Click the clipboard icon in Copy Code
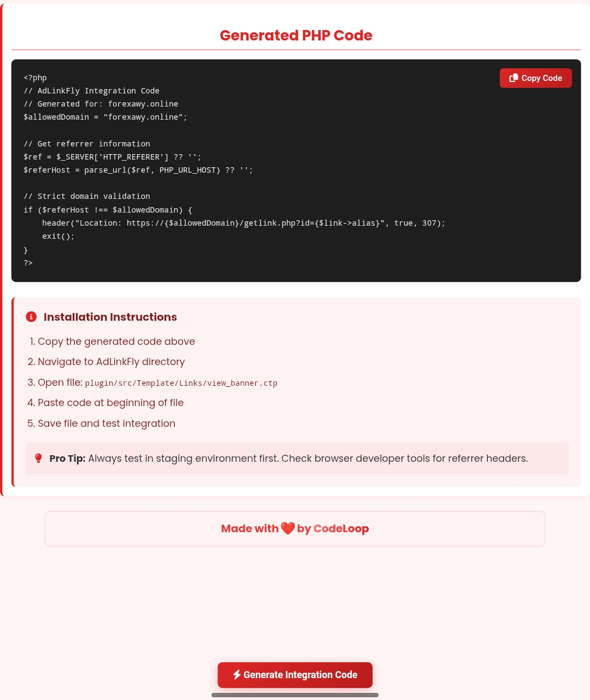The width and height of the screenshot is (590, 700). (514, 78)
